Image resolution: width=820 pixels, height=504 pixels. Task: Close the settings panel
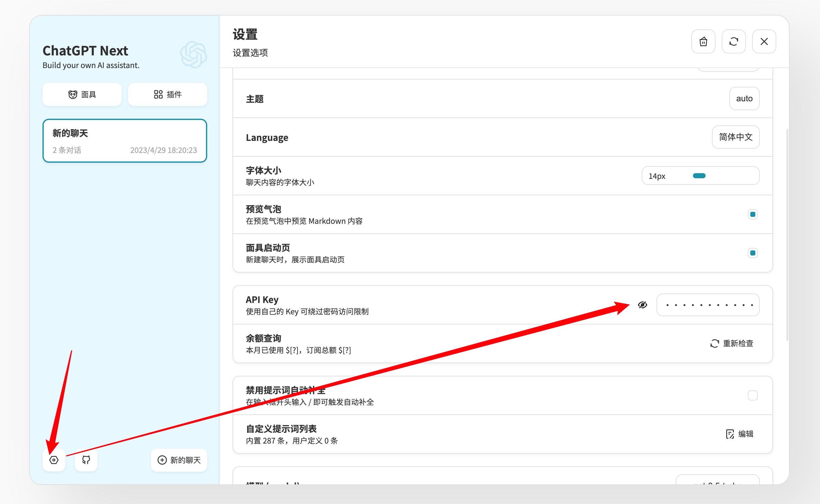764,42
